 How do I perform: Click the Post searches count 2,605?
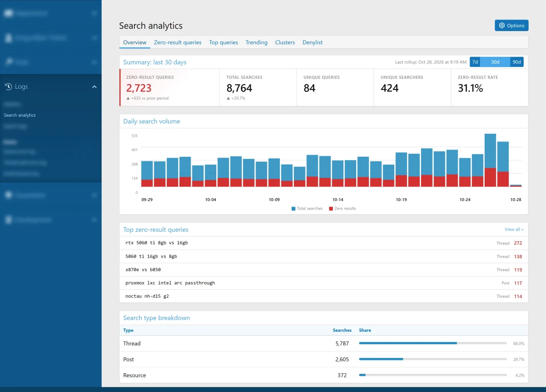pos(342,359)
